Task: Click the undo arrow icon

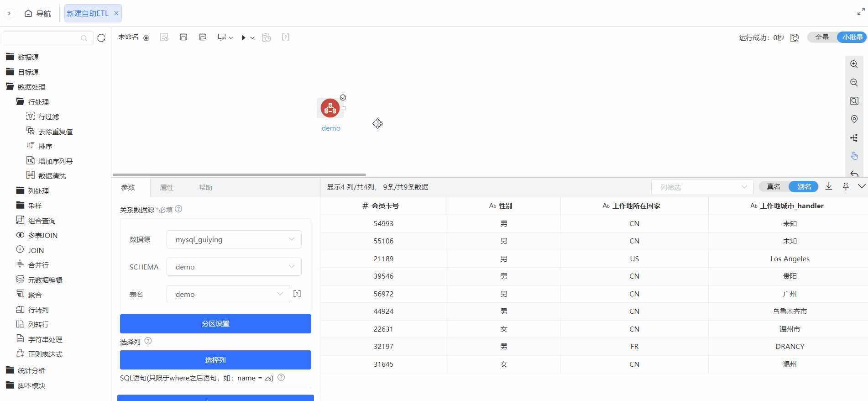Action: tap(854, 174)
